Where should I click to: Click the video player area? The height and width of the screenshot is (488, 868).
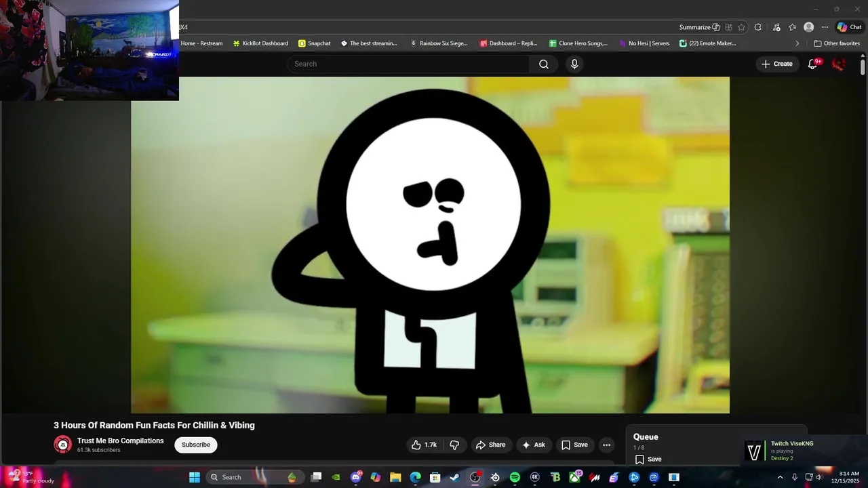(430, 245)
